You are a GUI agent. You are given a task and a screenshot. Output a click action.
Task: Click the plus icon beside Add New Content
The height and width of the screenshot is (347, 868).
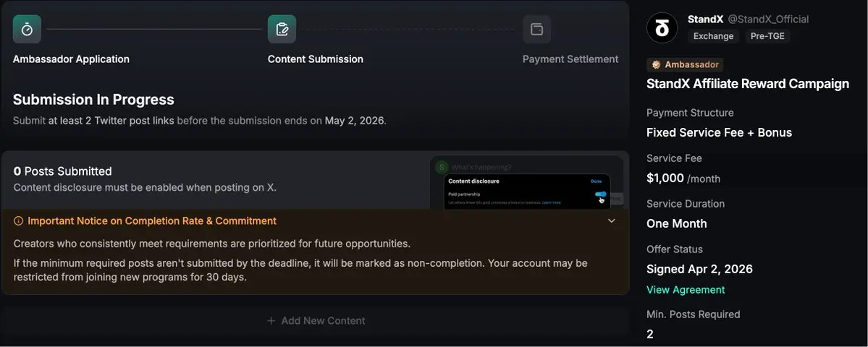pyautogui.click(x=271, y=321)
